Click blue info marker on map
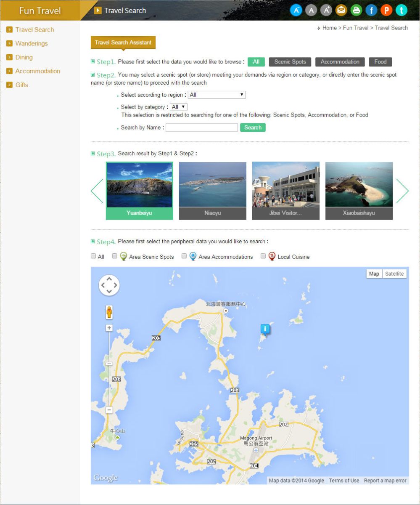This screenshot has width=420, height=505. click(265, 329)
